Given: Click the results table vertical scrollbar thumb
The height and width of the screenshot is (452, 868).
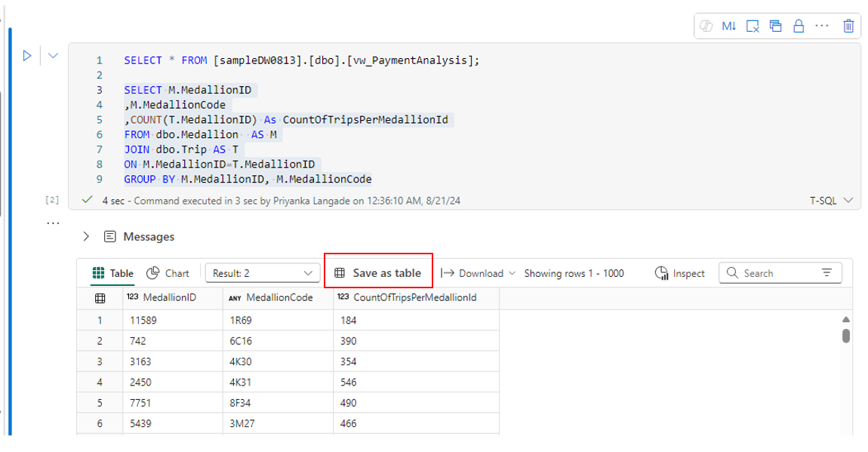Looking at the screenshot, I should (846, 336).
